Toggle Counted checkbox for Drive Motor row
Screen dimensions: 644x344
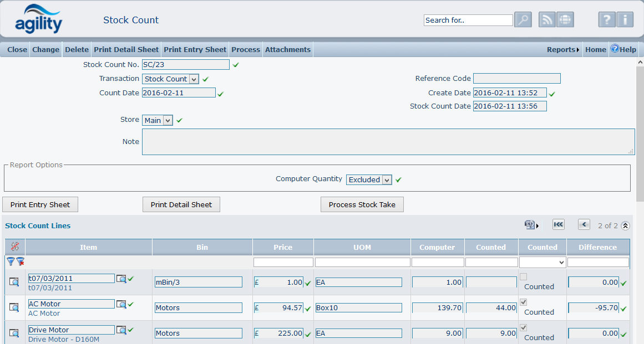tap(523, 328)
